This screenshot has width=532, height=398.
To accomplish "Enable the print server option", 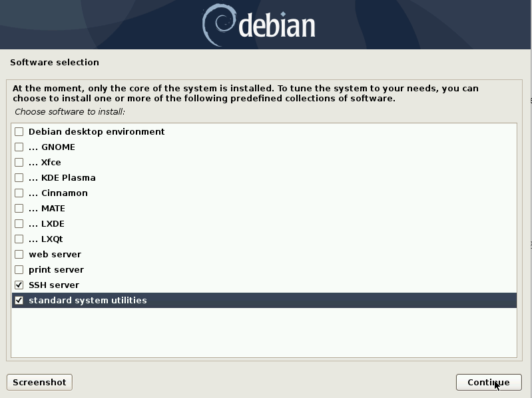I will (19, 269).
